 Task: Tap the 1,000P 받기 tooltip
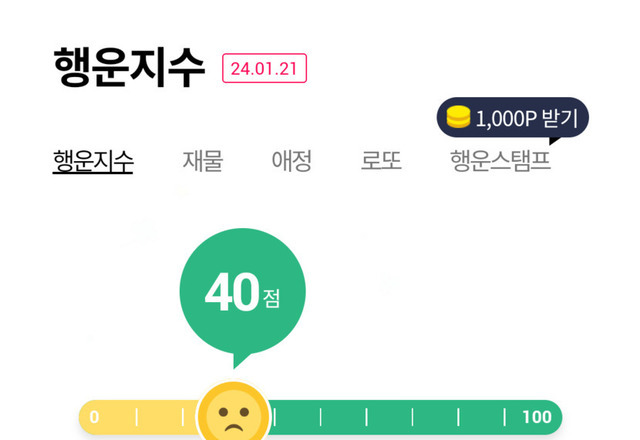[512, 119]
